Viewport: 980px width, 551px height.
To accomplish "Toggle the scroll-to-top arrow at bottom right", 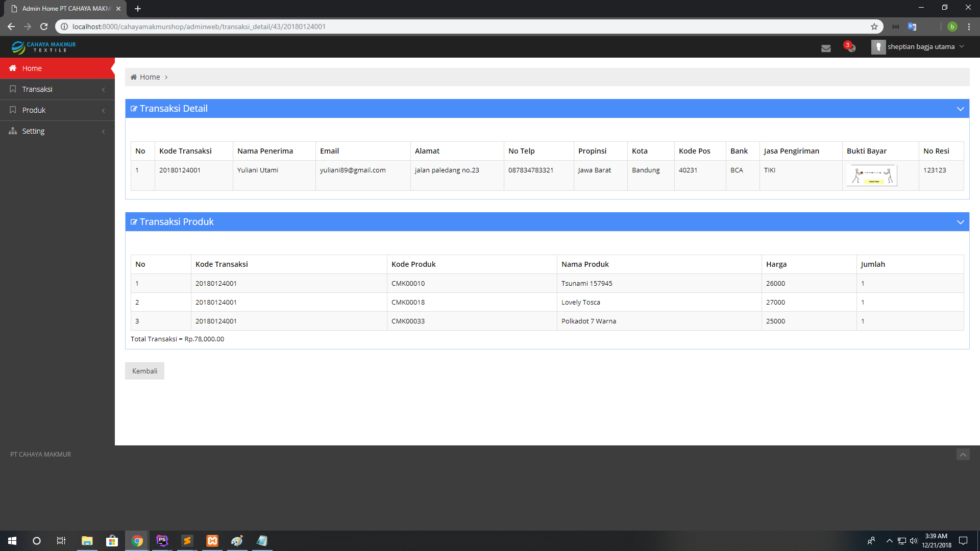I will coord(963,454).
